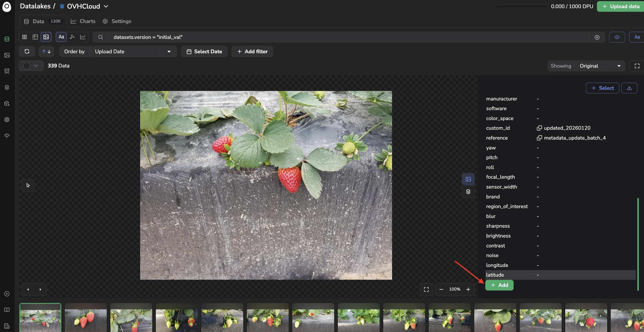Screen dimensions: 644x332
Task: Switch to table view icon
Action: point(35,37)
